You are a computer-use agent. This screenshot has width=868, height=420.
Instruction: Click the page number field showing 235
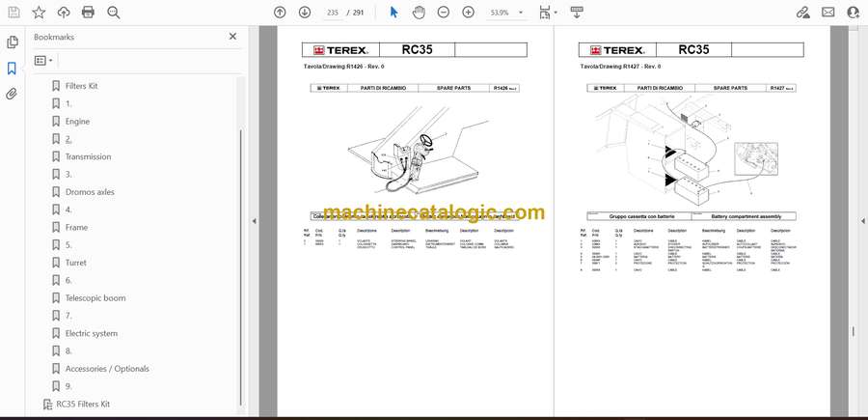pos(333,13)
